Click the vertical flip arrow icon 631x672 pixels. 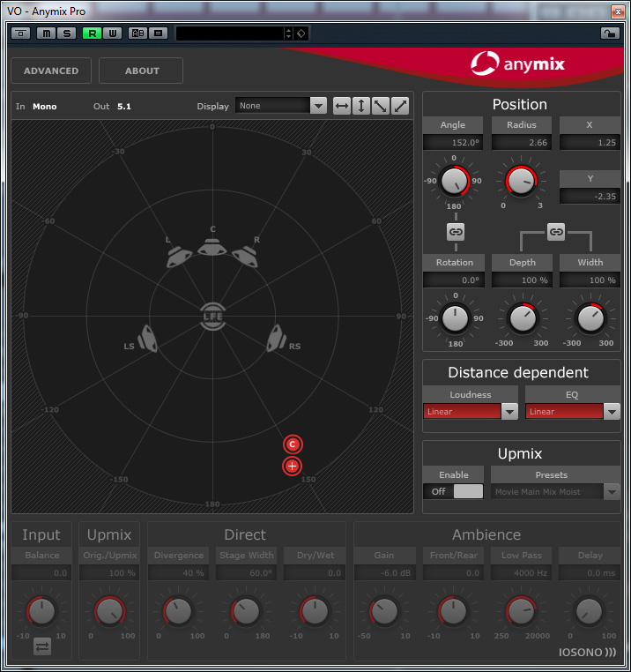[361, 106]
